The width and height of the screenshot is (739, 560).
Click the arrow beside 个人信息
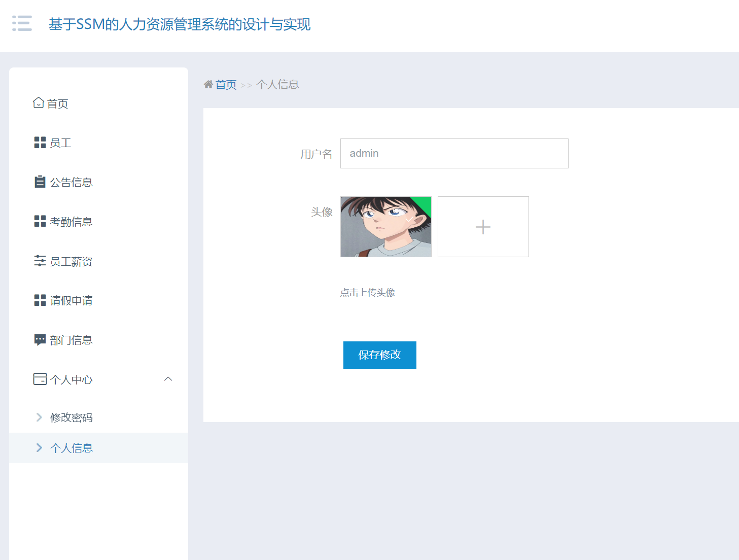click(39, 448)
